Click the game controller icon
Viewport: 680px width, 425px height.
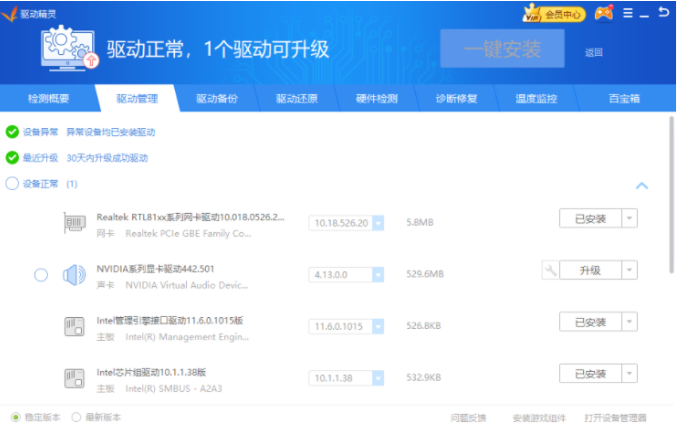pos(603,14)
